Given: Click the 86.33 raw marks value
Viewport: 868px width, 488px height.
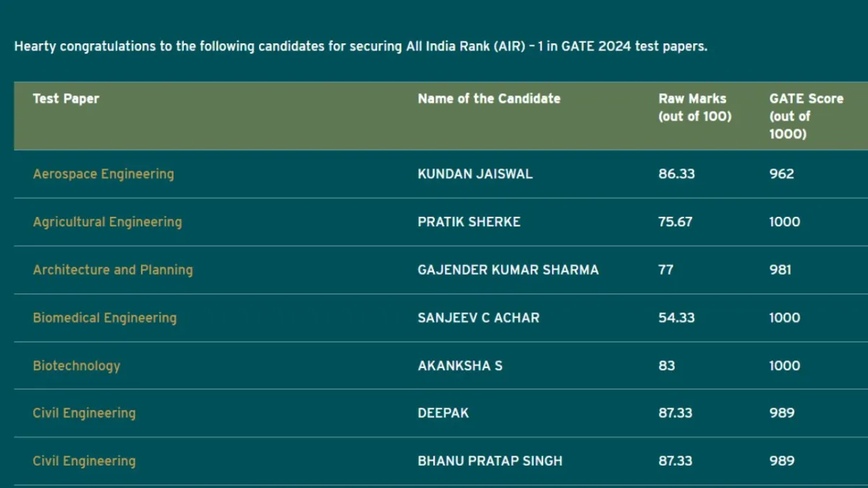Looking at the screenshot, I should pos(676,174).
